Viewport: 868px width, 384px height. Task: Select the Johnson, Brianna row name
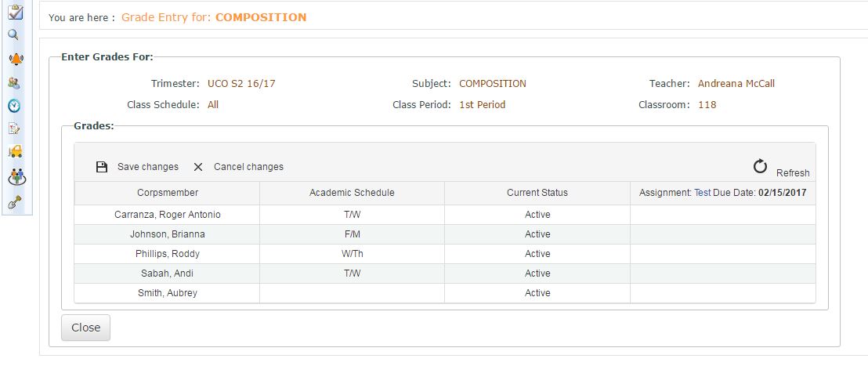tap(167, 234)
